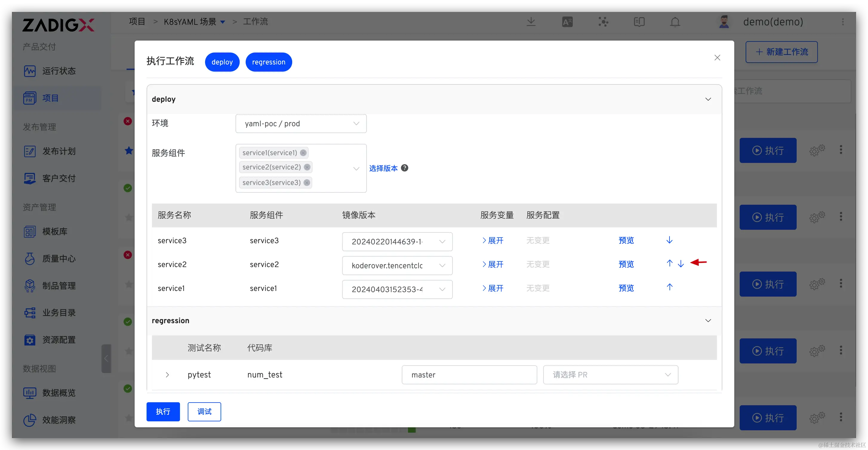
Task: Collapse the deploy section chevron
Action: (708, 99)
